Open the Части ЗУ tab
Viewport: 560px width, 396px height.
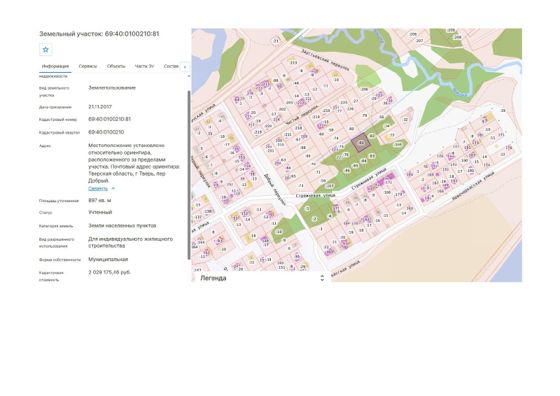coord(144,66)
